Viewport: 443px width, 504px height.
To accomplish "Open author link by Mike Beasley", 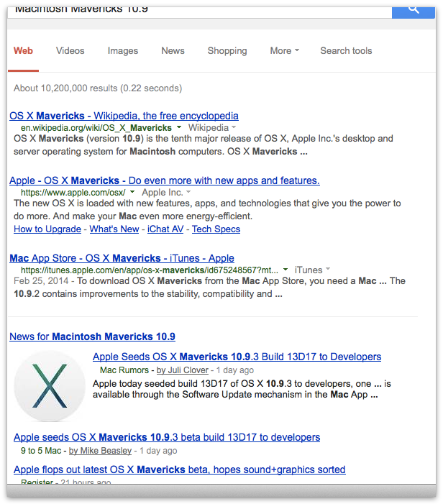I will 100,451.
